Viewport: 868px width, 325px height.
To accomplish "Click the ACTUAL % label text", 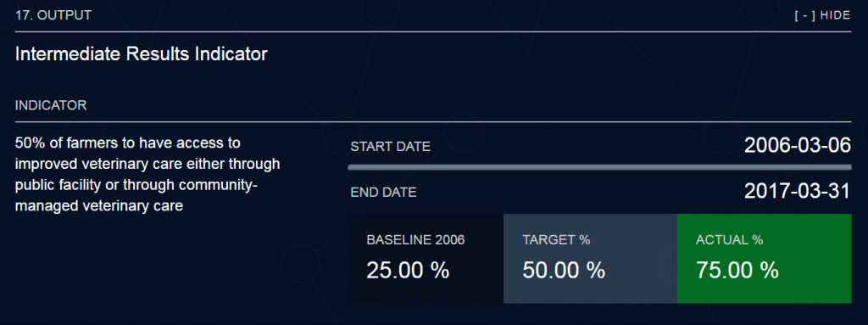I will pos(730,240).
